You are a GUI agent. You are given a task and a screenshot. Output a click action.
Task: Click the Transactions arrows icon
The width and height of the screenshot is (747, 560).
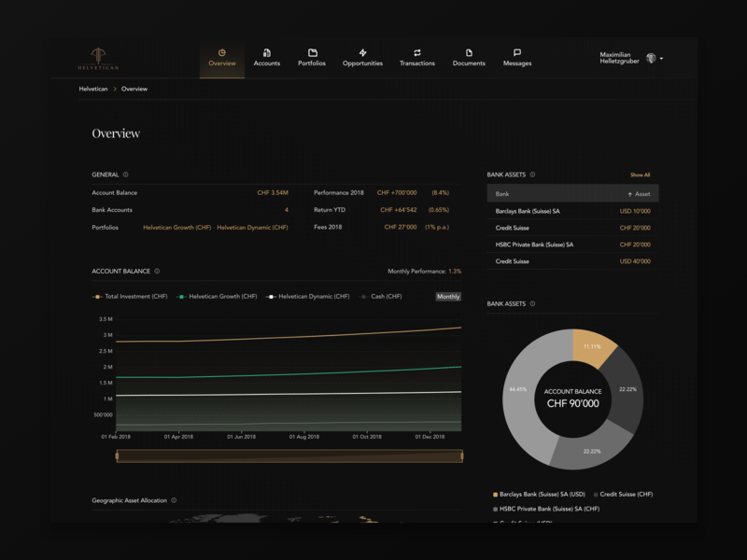[x=417, y=53]
